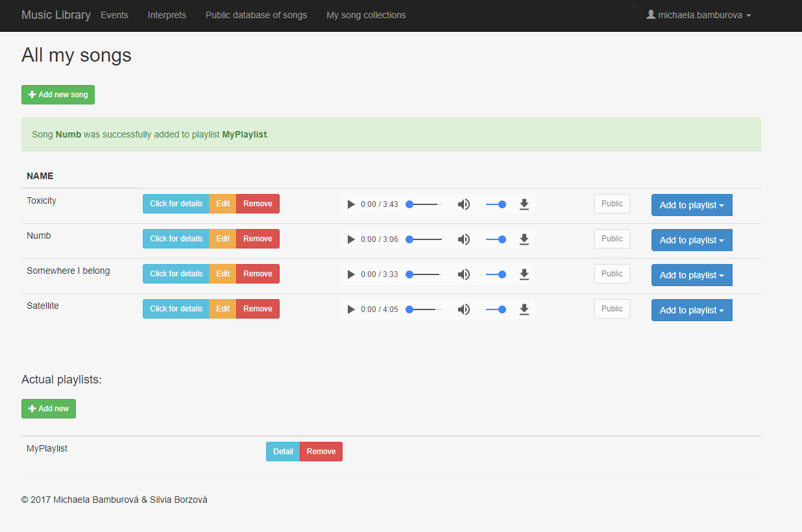Remove the Toxicity song
The width and height of the screenshot is (802, 532).
[258, 204]
